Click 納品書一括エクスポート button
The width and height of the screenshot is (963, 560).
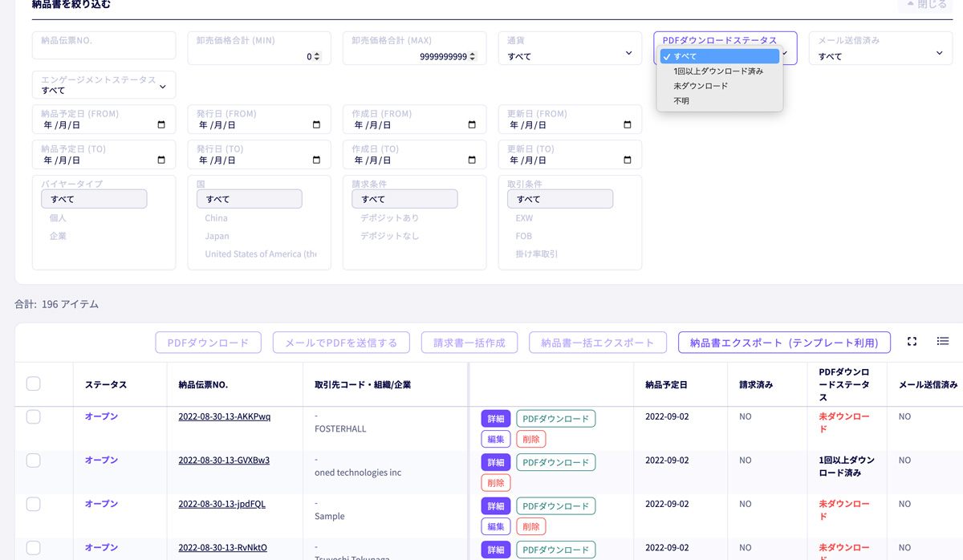tap(598, 343)
